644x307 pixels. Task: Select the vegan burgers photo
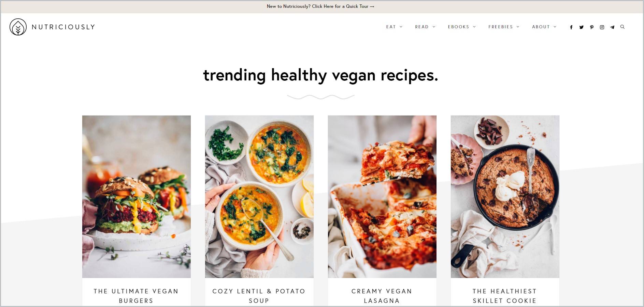tap(136, 197)
